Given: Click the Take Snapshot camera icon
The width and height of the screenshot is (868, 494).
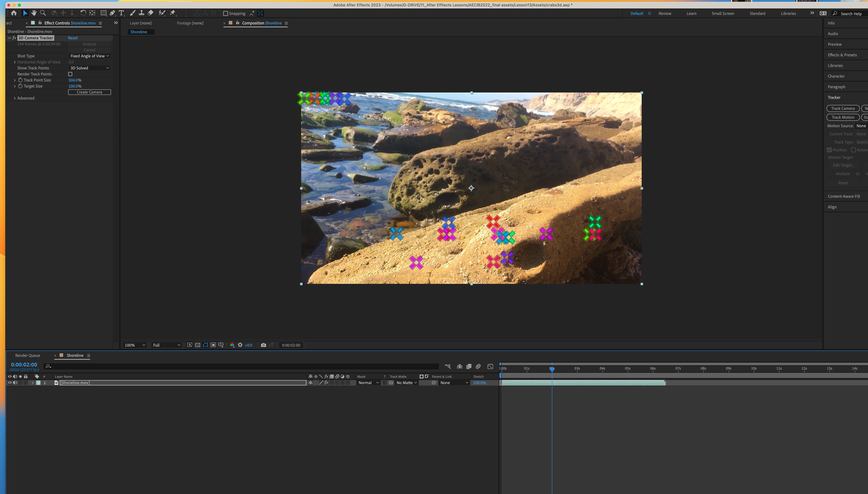Looking at the screenshot, I should click(263, 345).
